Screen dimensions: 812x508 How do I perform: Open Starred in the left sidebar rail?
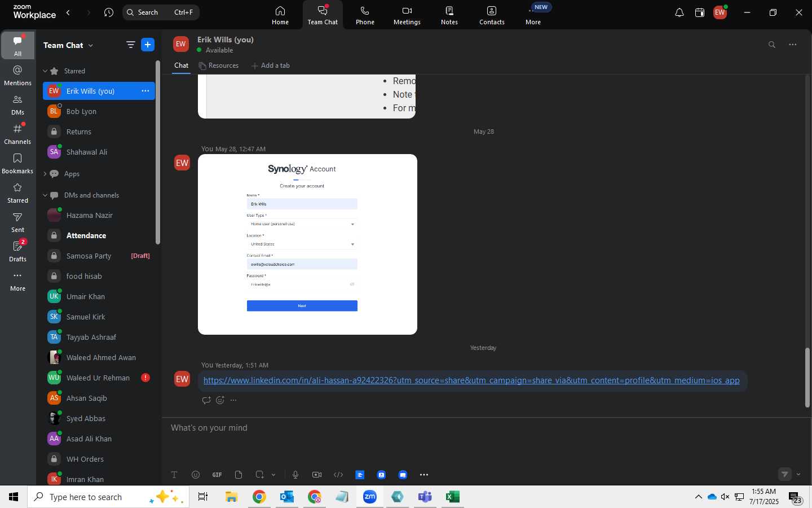tap(18, 192)
